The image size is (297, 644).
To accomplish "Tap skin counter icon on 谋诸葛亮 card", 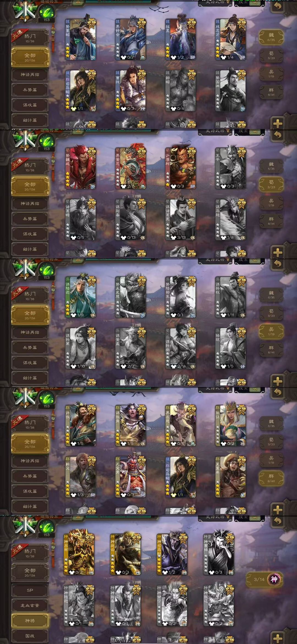I will 173,238.
